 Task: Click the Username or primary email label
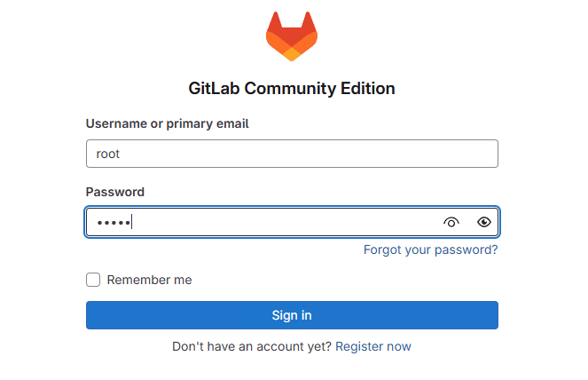(x=168, y=123)
